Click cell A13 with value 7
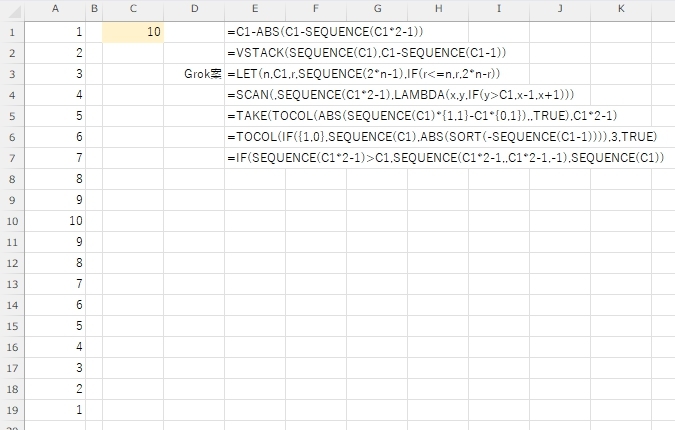Viewport: 675px width, 430px height. click(x=55, y=285)
